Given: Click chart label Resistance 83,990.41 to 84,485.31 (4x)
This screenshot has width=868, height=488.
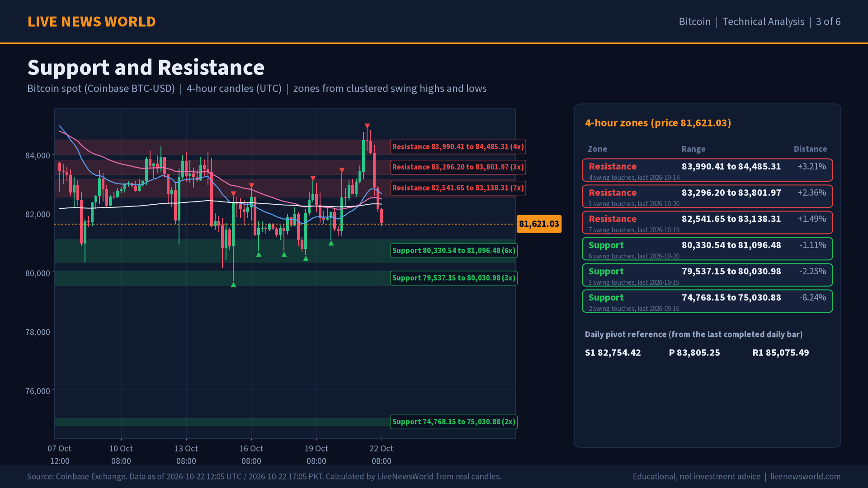Looking at the screenshot, I should [458, 147].
